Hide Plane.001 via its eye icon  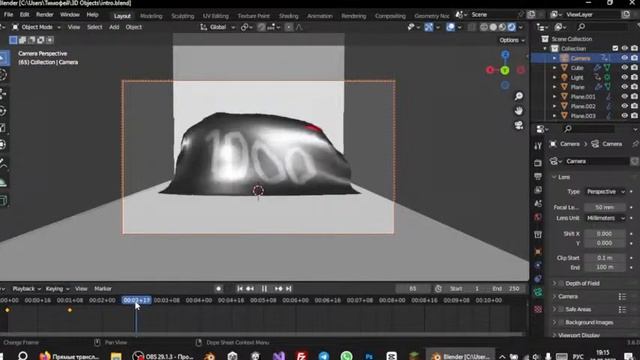[x=624, y=97]
